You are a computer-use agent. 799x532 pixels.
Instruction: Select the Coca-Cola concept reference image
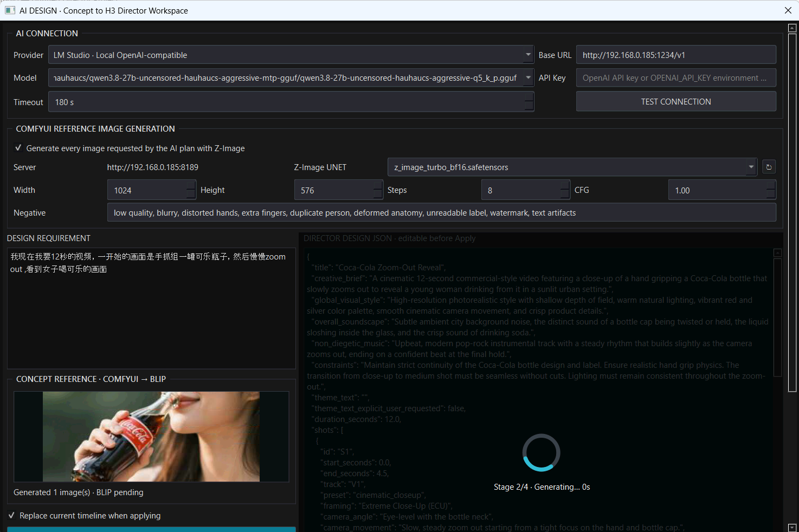point(151,437)
